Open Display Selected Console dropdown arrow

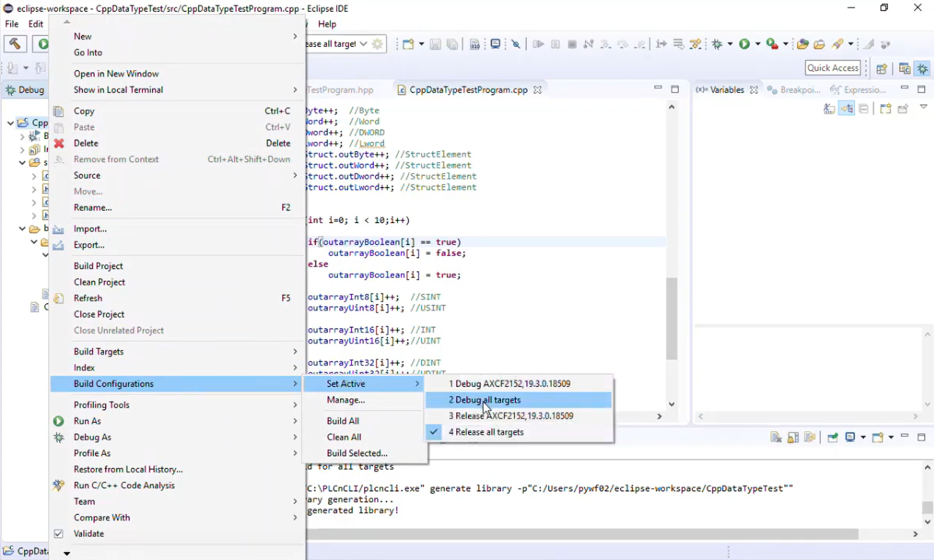863,437
